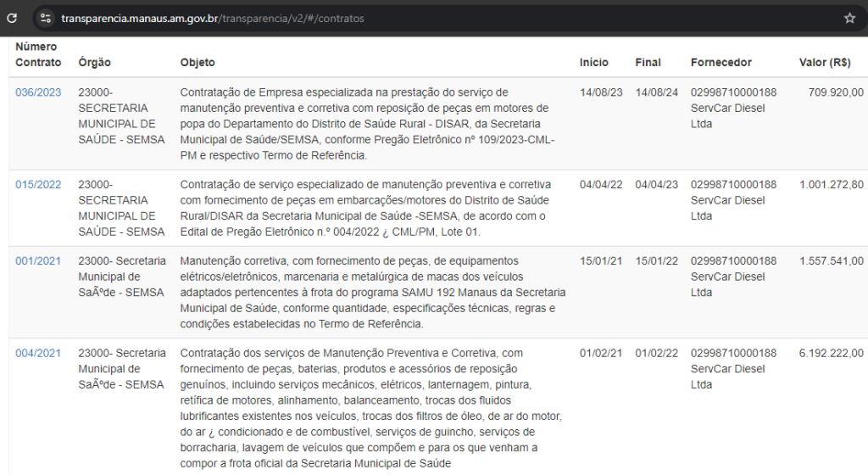
Task: Open contract link 004/2021
Action: (x=38, y=353)
